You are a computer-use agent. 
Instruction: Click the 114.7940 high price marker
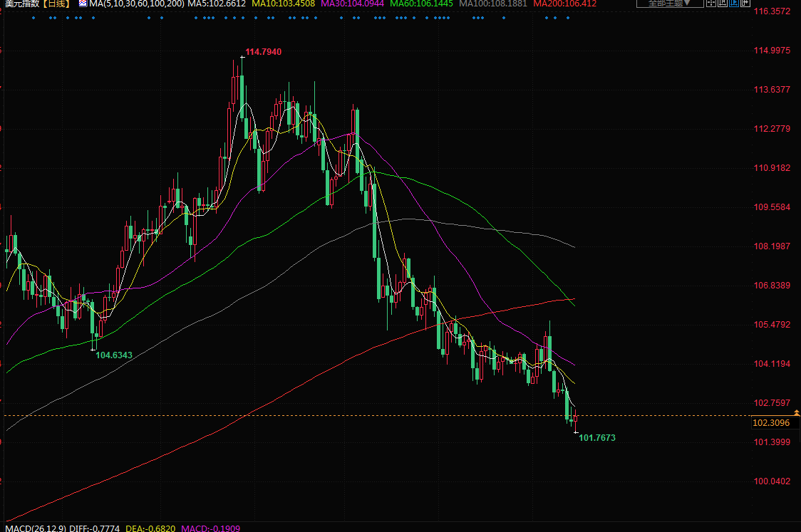click(x=264, y=52)
